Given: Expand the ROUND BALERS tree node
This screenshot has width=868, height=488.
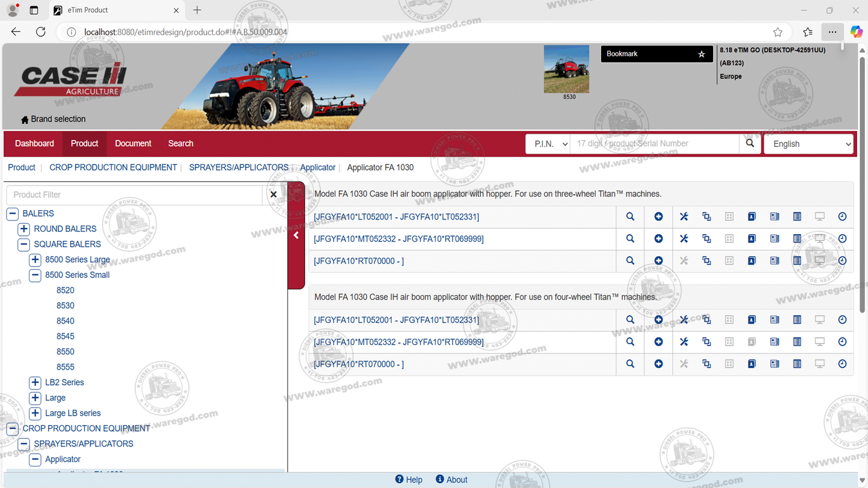Looking at the screenshot, I should point(23,229).
